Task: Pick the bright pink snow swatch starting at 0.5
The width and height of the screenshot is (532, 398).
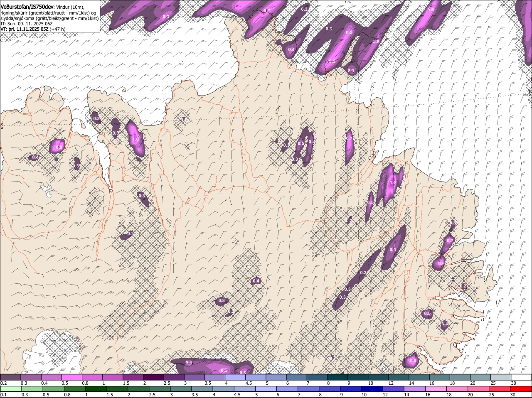Action: pyautogui.click(x=71, y=377)
